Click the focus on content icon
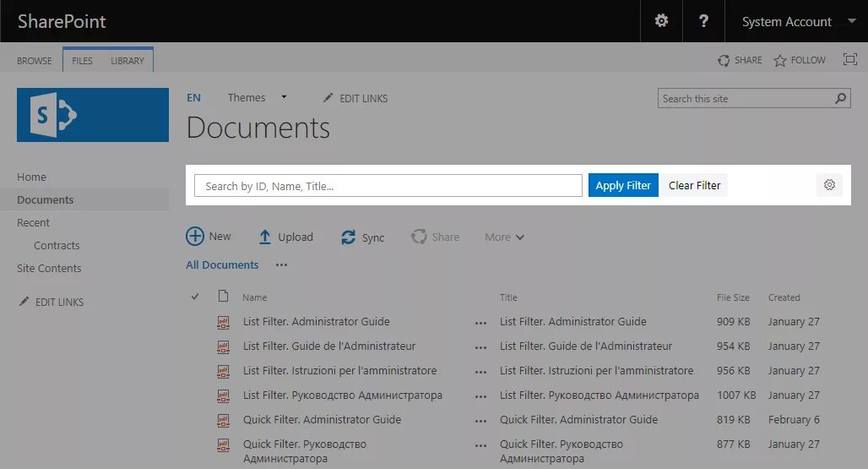This screenshot has width=868, height=469. 849,60
